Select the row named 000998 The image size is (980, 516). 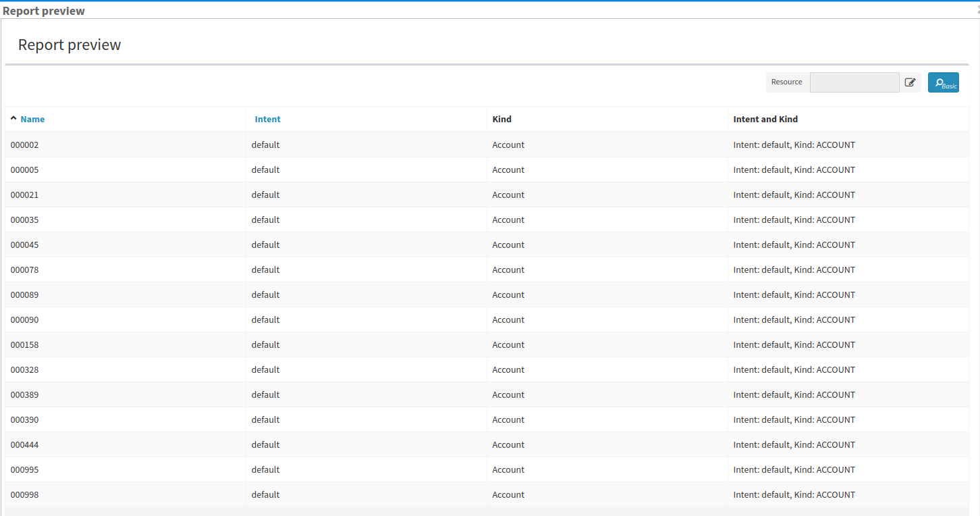pos(24,494)
